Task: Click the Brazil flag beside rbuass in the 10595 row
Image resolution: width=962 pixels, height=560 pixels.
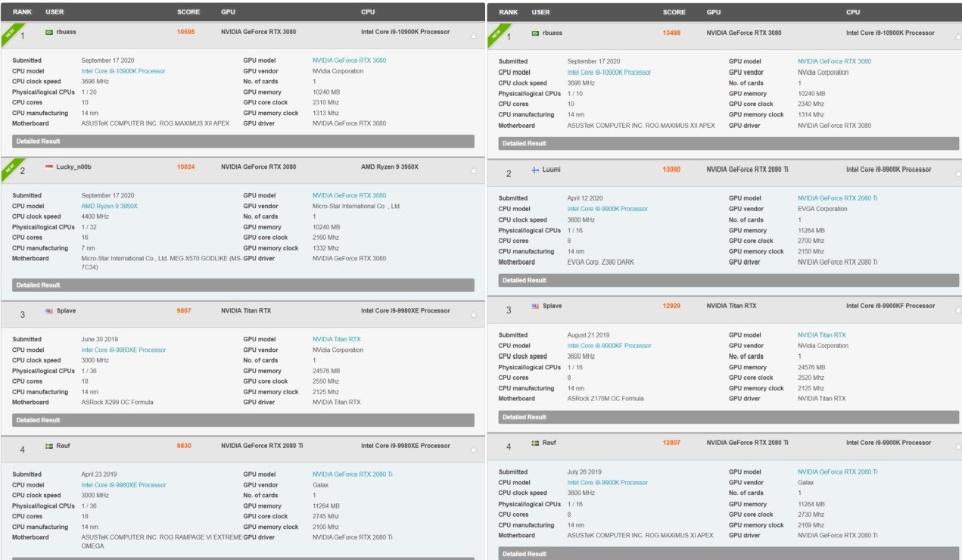Action: click(49, 32)
